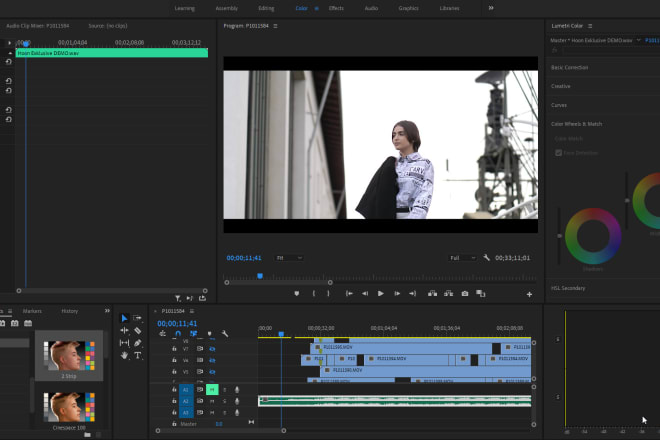Toggle Snap in timeline
660x440 pixels.
[178, 334]
